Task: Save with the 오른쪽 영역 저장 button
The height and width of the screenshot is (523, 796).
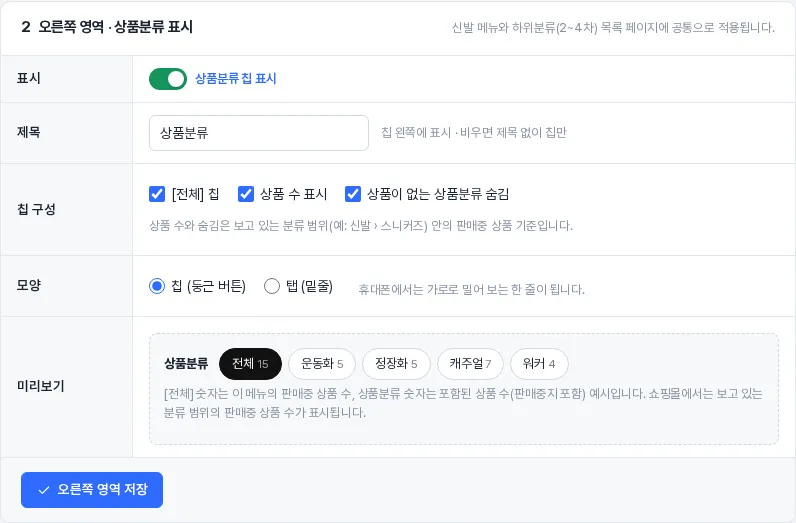Action: 92,490
